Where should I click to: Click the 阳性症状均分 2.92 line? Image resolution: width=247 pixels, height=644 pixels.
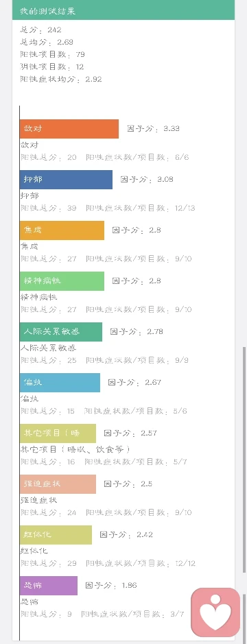click(61, 79)
